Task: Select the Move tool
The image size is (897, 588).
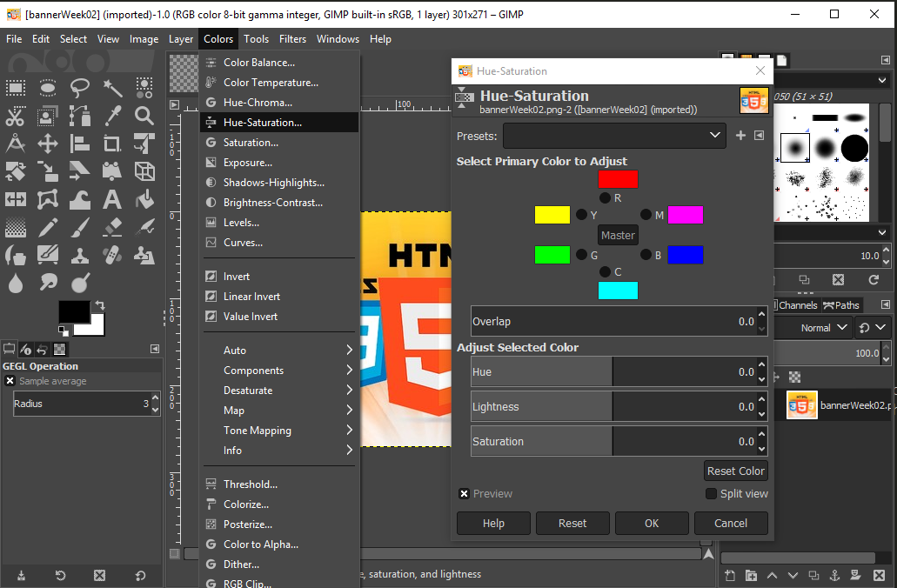Action: coord(48,144)
